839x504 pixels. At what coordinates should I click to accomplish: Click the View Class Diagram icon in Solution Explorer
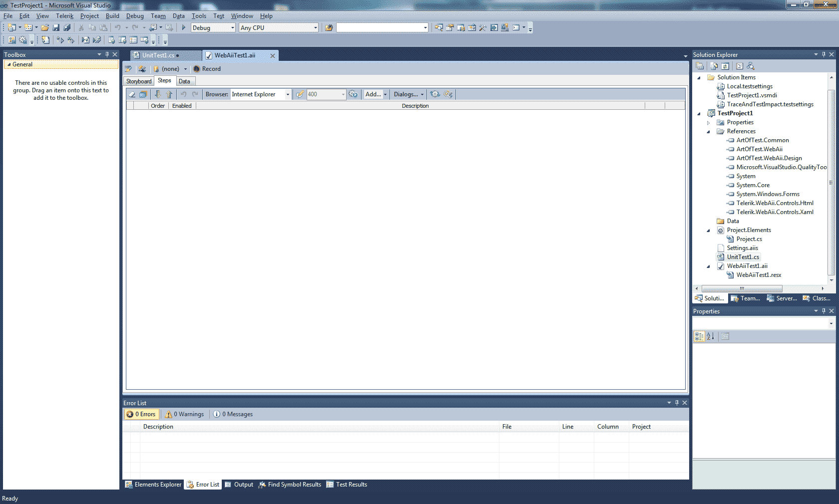click(751, 66)
